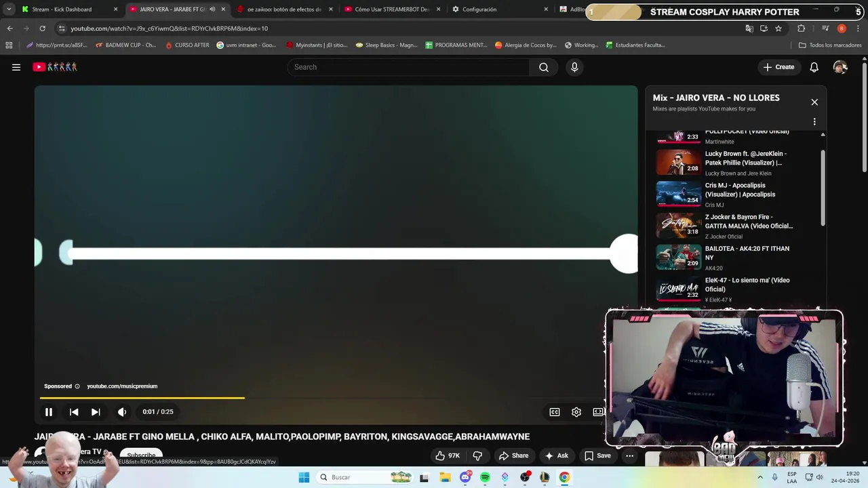Image resolution: width=868 pixels, height=488 pixels.
Task: Dislike the video
Action: pyautogui.click(x=477, y=455)
